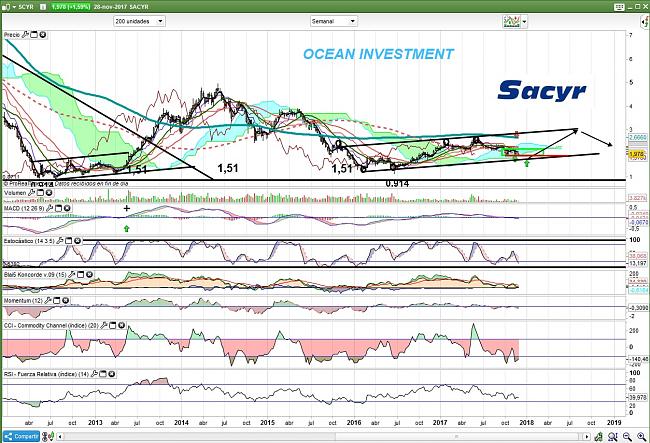
Task: Click the -0,3099 Momentum value label
Action: pyautogui.click(x=638, y=308)
